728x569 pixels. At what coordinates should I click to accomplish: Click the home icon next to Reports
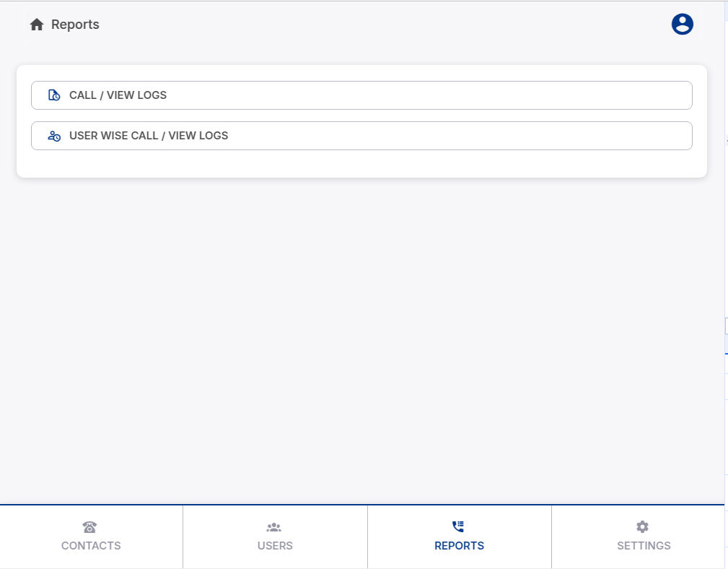click(x=36, y=24)
